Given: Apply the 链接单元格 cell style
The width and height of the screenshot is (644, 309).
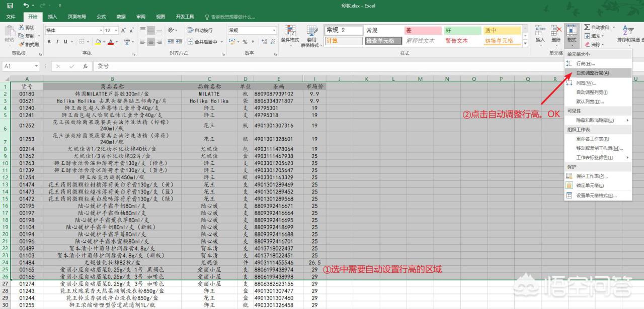Looking at the screenshot, I should (502, 41).
